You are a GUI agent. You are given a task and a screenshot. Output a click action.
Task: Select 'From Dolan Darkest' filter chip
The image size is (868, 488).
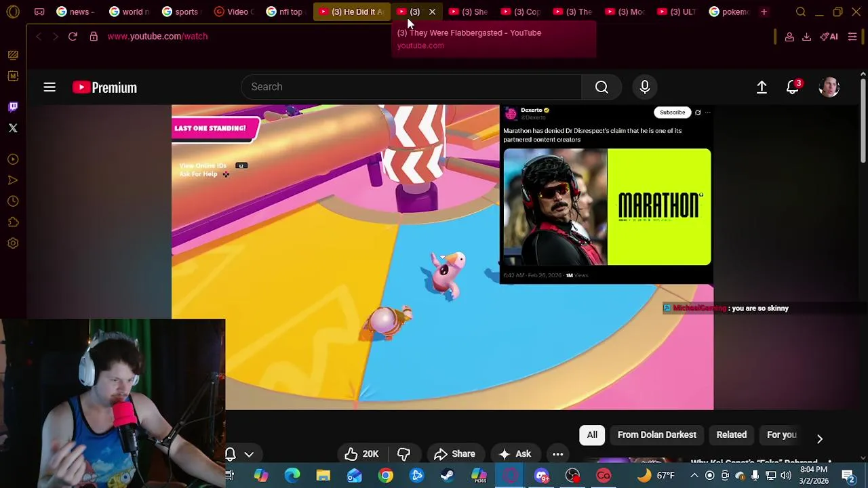(657, 435)
